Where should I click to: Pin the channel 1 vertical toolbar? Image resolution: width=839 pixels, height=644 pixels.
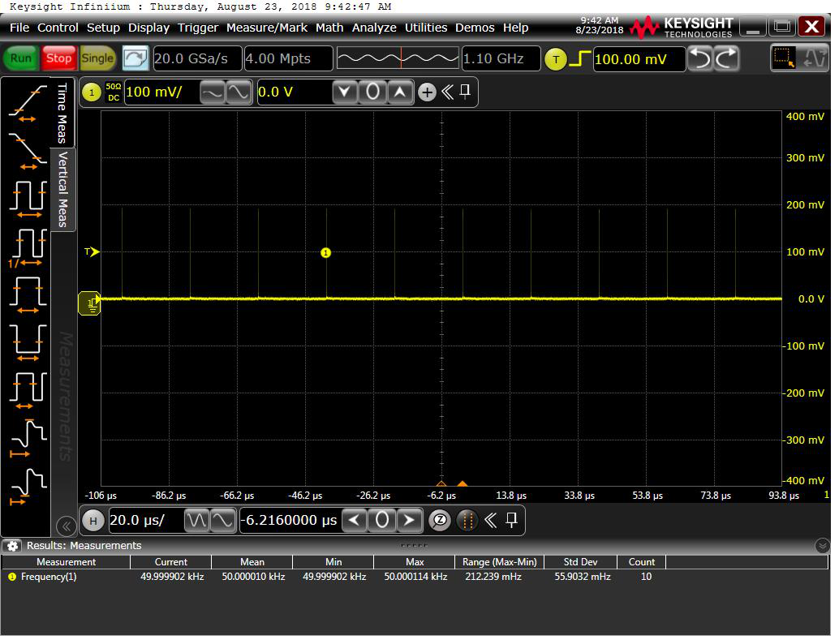pyautogui.click(x=465, y=92)
